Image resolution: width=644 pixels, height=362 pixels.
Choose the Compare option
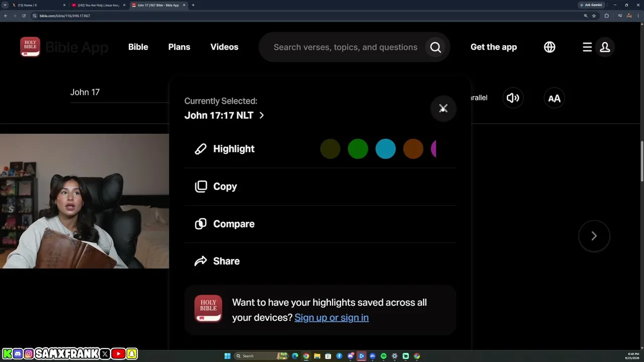320,224
